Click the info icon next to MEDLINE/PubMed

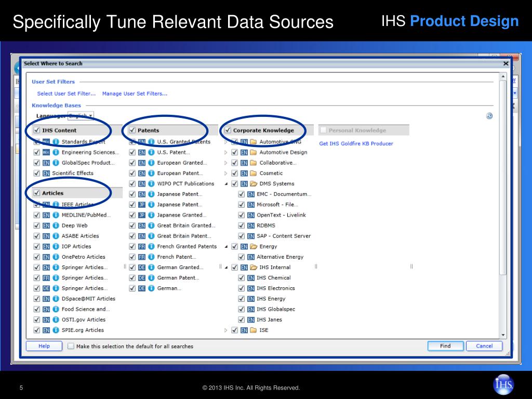click(56, 215)
